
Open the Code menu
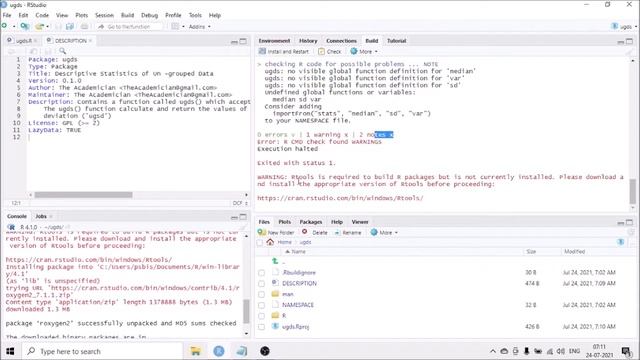pos(42,15)
